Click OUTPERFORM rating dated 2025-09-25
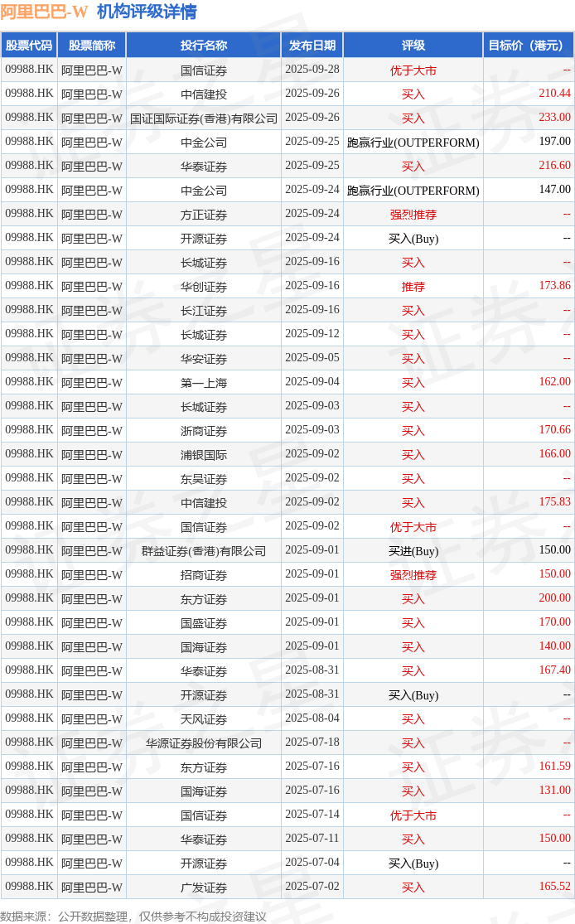575x924 pixels. tap(413, 143)
